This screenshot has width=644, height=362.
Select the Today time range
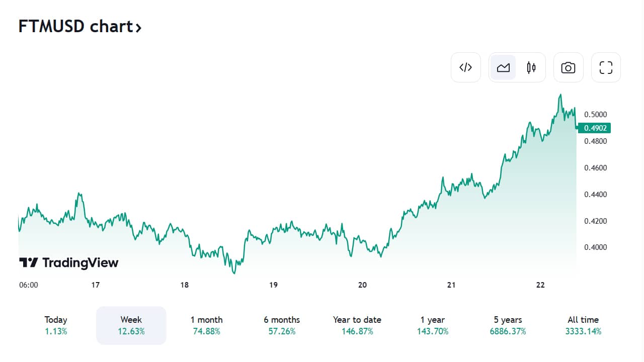pyautogui.click(x=56, y=325)
